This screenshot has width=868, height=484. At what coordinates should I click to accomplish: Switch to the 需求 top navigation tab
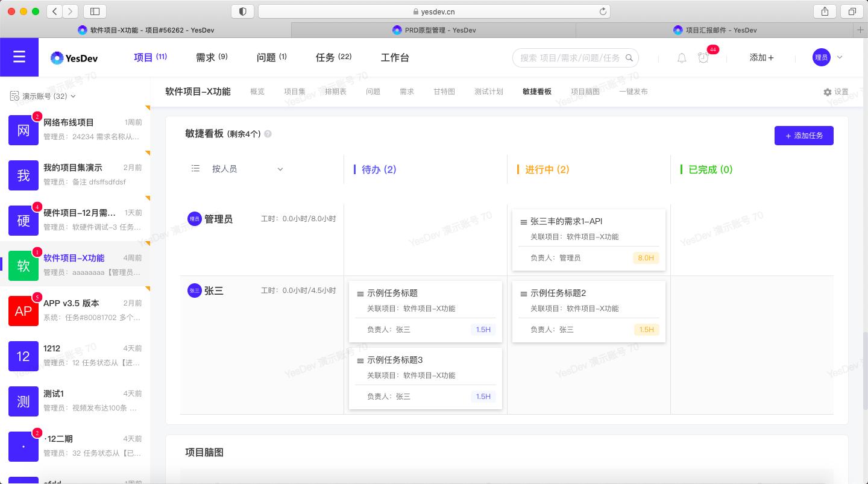click(212, 57)
